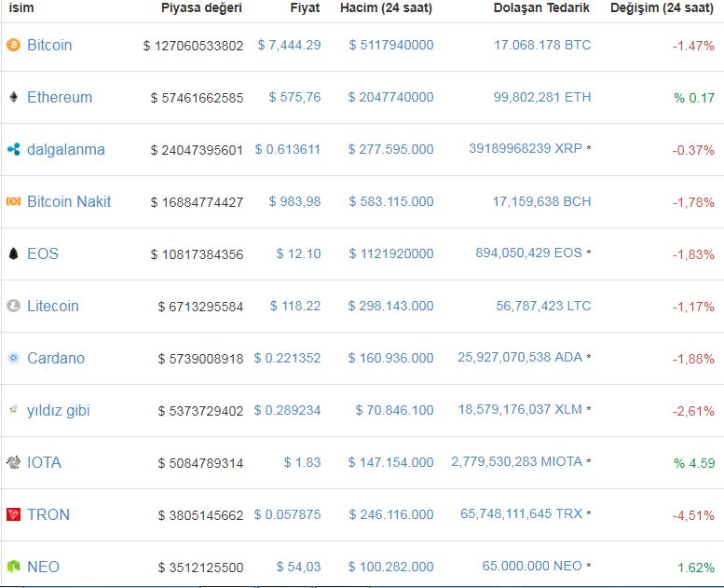Image resolution: width=724 pixels, height=588 pixels.
Task: Open the Bitcoin Nakit name link
Action: pyautogui.click(x=69, y=201)
